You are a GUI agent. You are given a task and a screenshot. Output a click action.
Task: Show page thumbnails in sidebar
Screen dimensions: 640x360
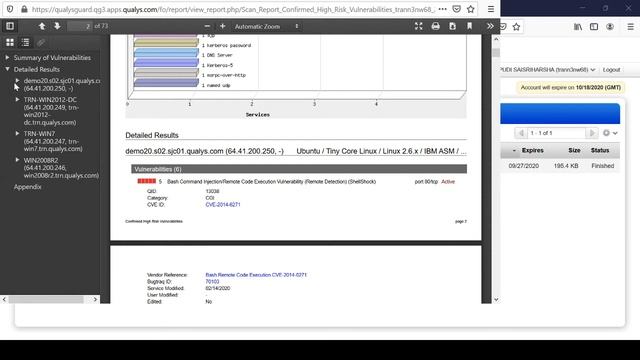[x=10, y=42]
